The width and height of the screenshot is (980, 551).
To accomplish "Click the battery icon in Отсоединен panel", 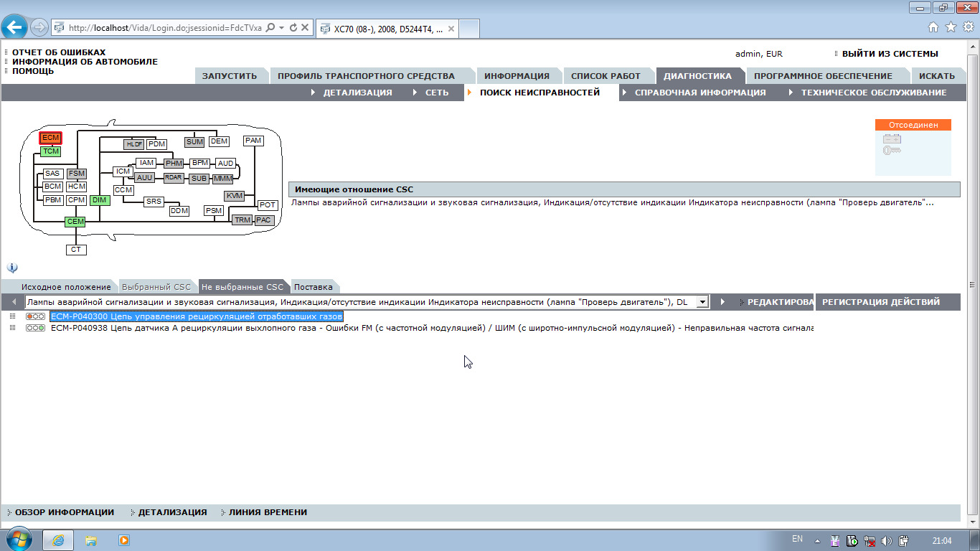I will pos(892,138).
